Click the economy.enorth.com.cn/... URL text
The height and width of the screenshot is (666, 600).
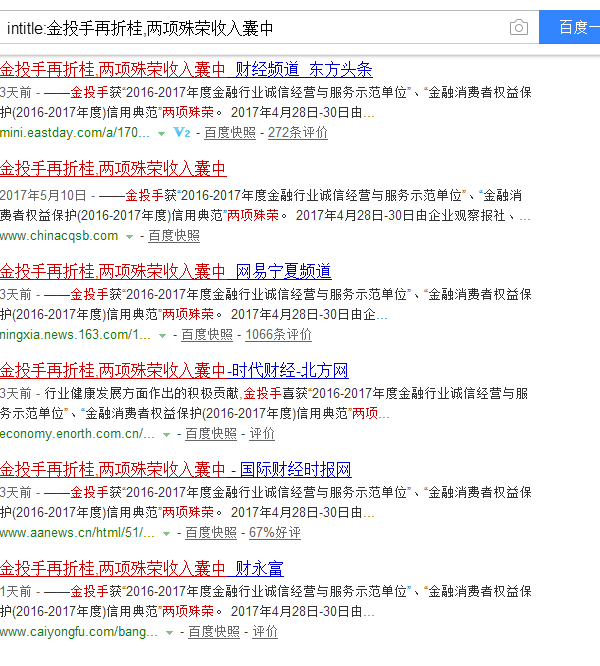(x=77, y=434)
